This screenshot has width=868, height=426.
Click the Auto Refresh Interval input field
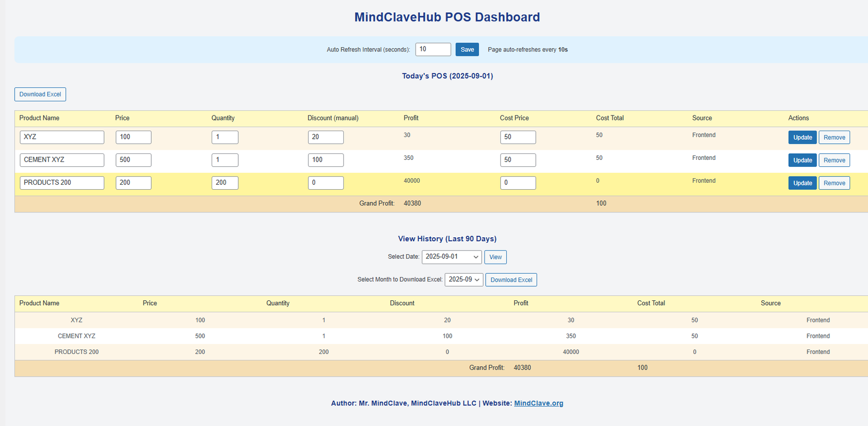433,49
